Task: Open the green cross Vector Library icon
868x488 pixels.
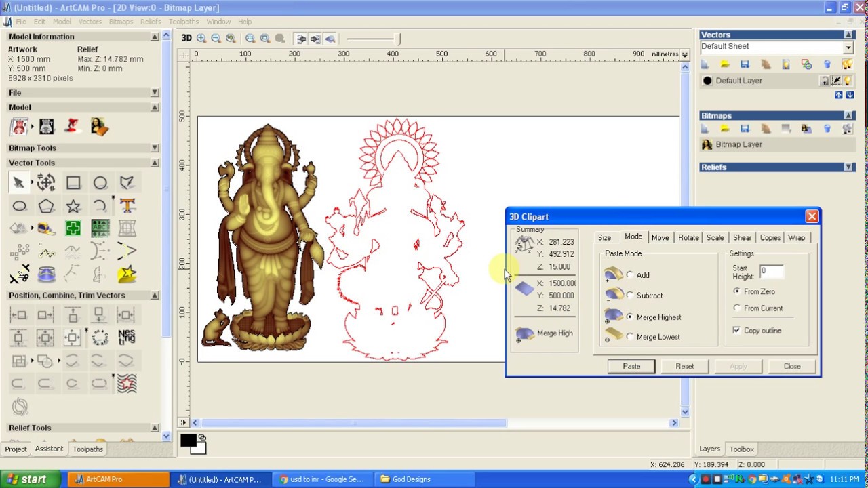Action: point(73,229)
